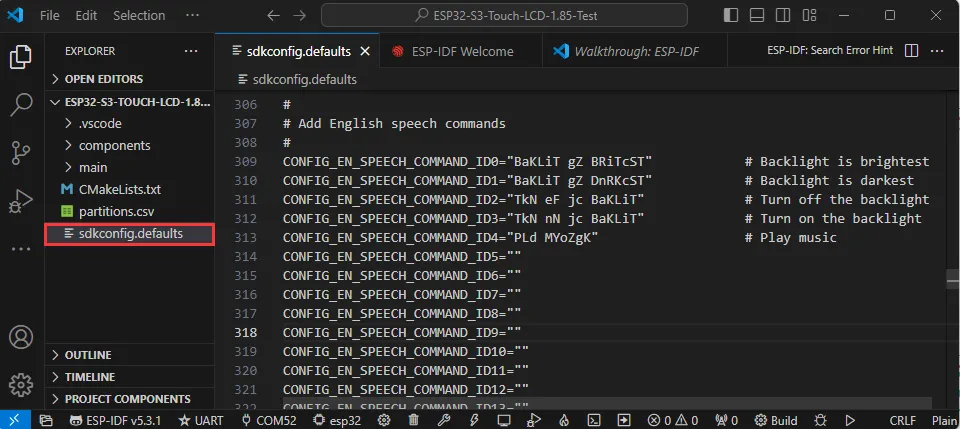Open Source Control view in activity bar
The image size is (960, 429).
coord(21,152)
